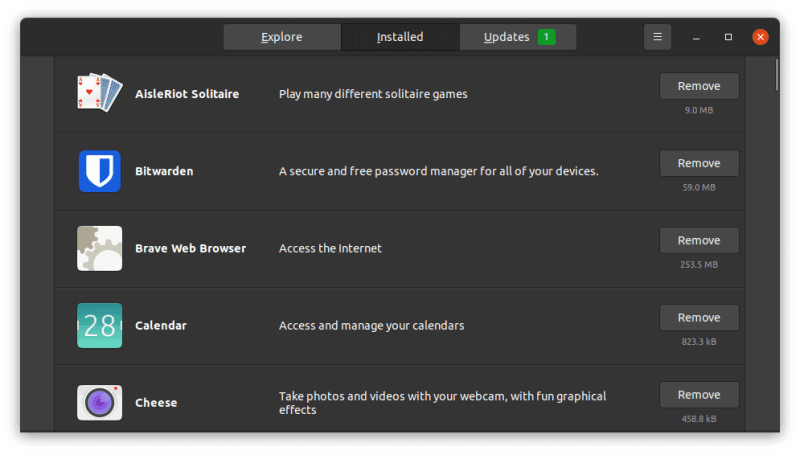Remove the Bitwarden password manager

pos(699,163)
